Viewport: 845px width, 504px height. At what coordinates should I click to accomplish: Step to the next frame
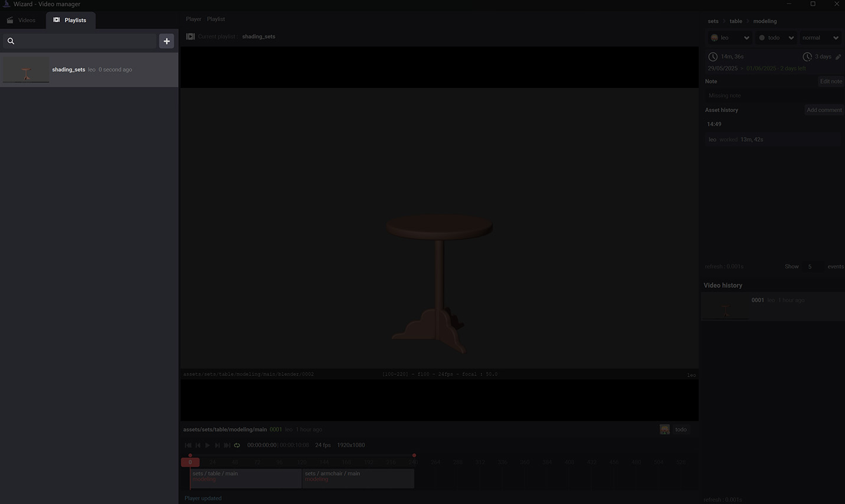[217, 446]
